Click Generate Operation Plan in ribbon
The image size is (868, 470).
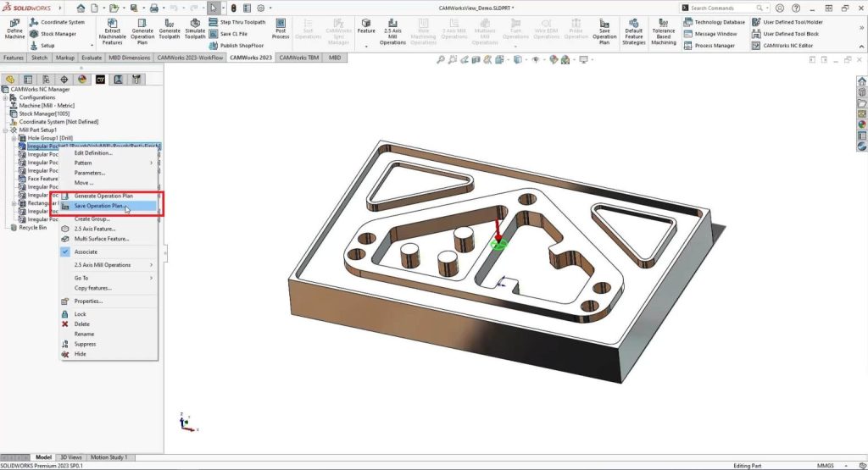(x=142, y=31)
